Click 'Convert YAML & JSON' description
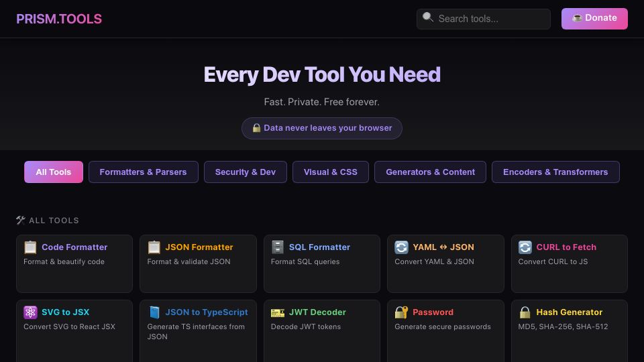This screenshot has width=644, height=362. pos(434,261)
